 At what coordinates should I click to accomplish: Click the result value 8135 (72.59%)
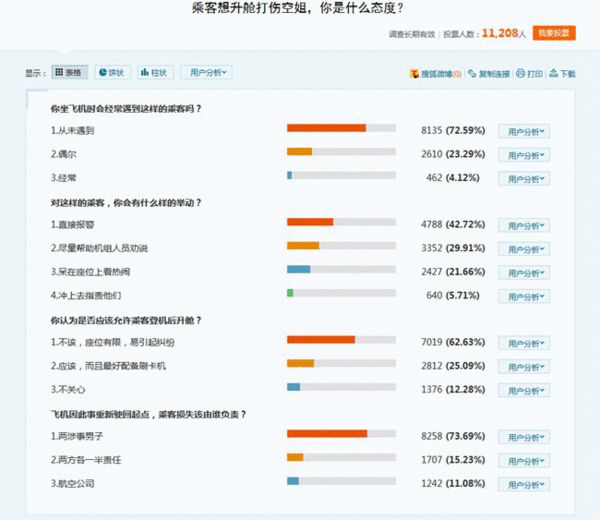pos(453,130)
